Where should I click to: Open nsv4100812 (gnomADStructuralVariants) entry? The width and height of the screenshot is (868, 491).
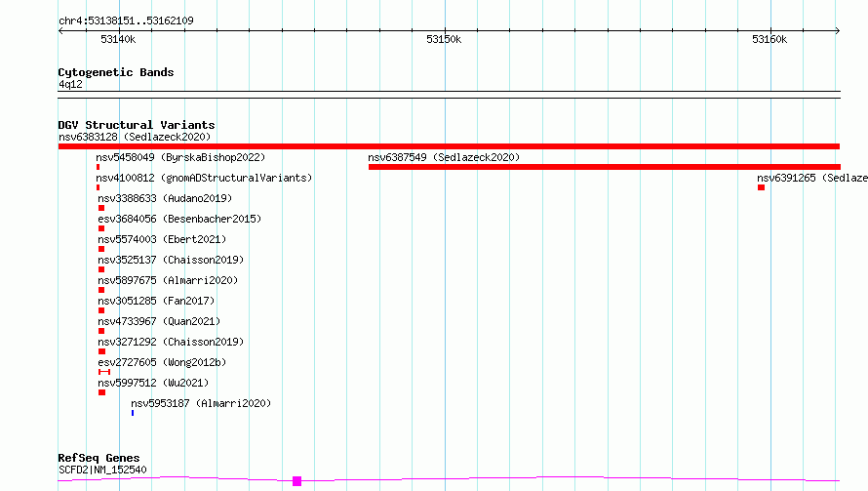[204, 178]
